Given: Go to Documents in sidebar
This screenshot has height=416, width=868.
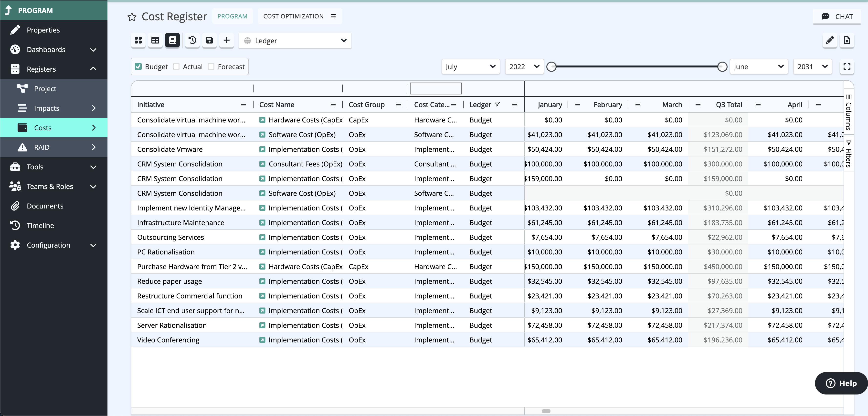Looking at the screenshot, I should 54,206.
